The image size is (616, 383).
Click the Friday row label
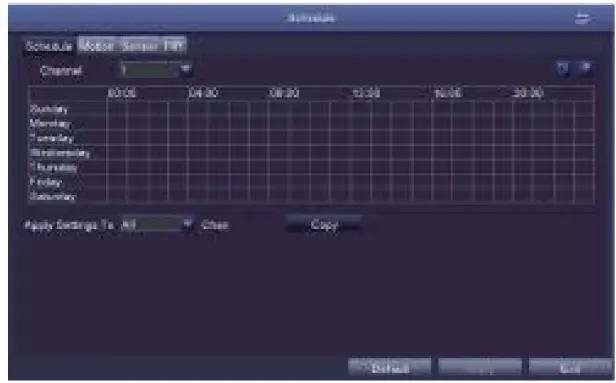click(x=46, y=182)
